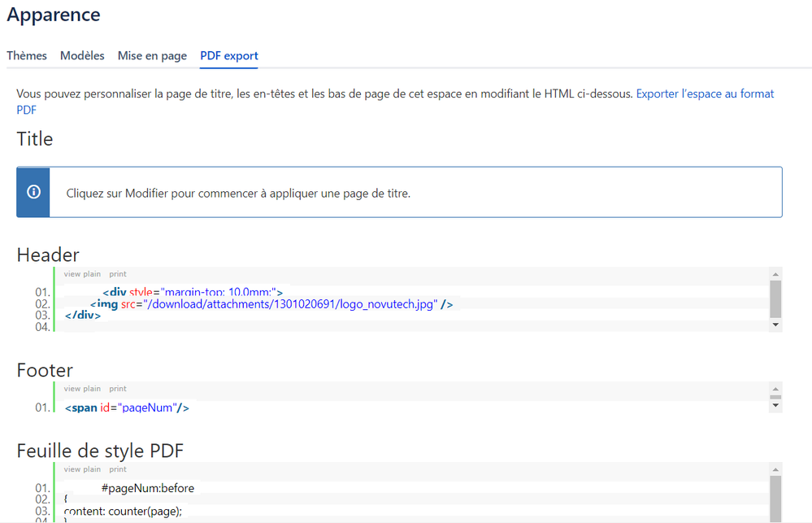
Task: Click the Feuille de style PDF heading
Action: pyautogui.click(x=101, y=451)
